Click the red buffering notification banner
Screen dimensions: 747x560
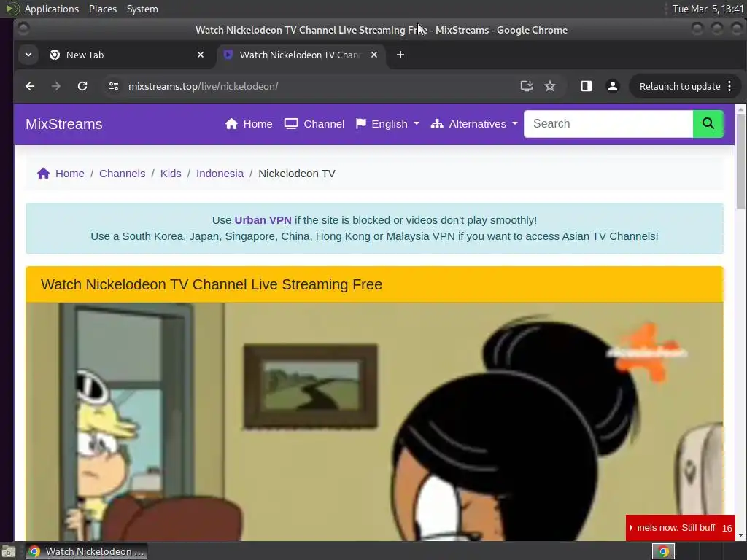point(680,528)
